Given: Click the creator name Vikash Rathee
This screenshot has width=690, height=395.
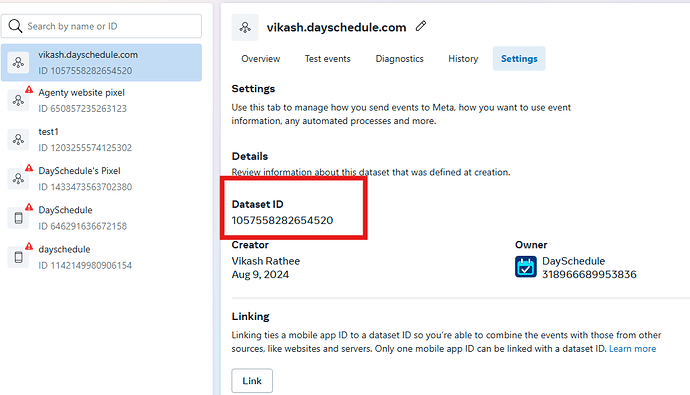Looking at the screenshot, I should point(266,261).
